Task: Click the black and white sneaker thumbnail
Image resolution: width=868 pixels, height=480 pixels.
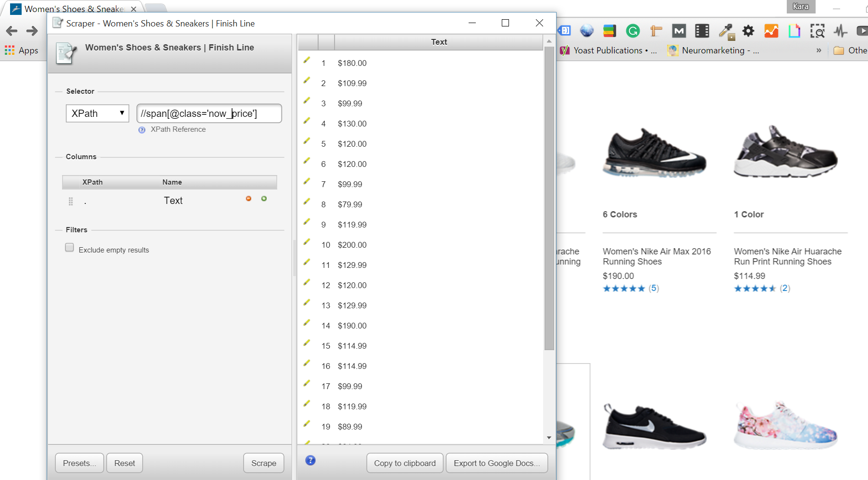Action: 655,426
